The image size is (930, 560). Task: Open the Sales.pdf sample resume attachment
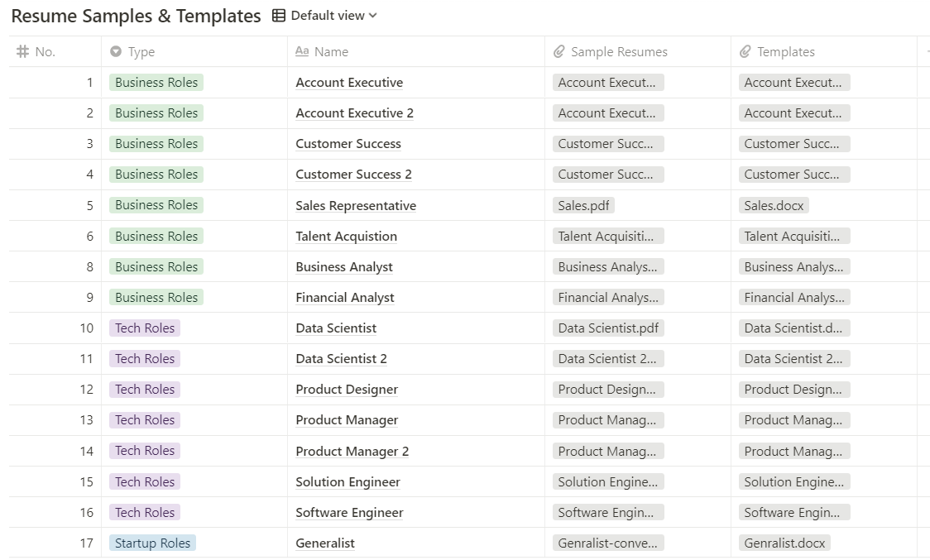583,205
